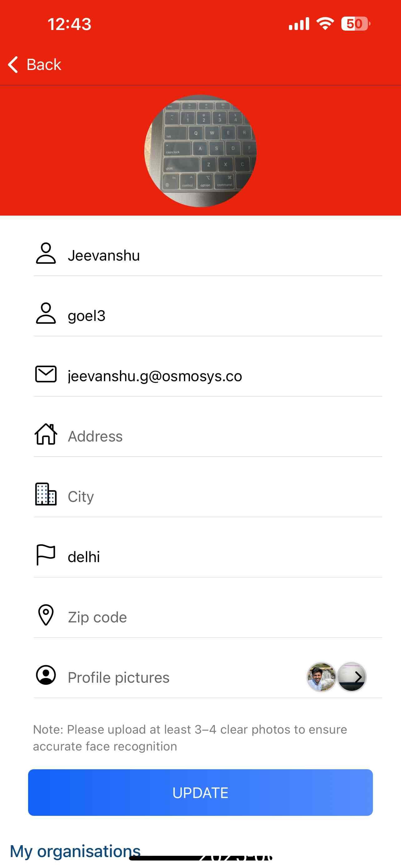Focus the email field jeevanshu.g@osmosys.co
Viewport: 401px width, 868px height.
[222, 376]
